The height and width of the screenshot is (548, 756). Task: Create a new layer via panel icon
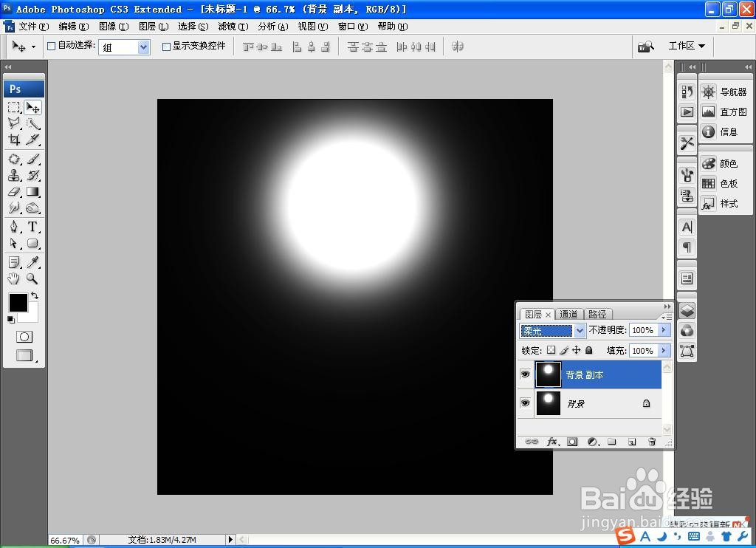632,442
